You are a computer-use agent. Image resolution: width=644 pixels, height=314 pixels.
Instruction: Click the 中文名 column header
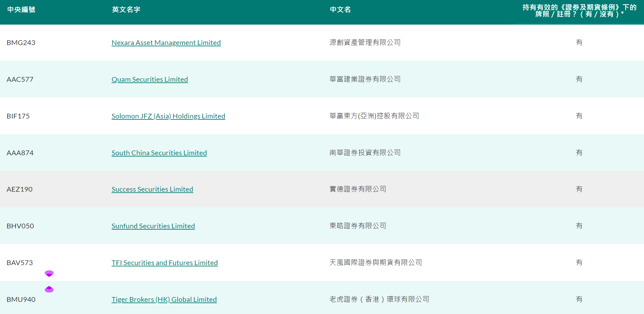[x=340, y=10]
